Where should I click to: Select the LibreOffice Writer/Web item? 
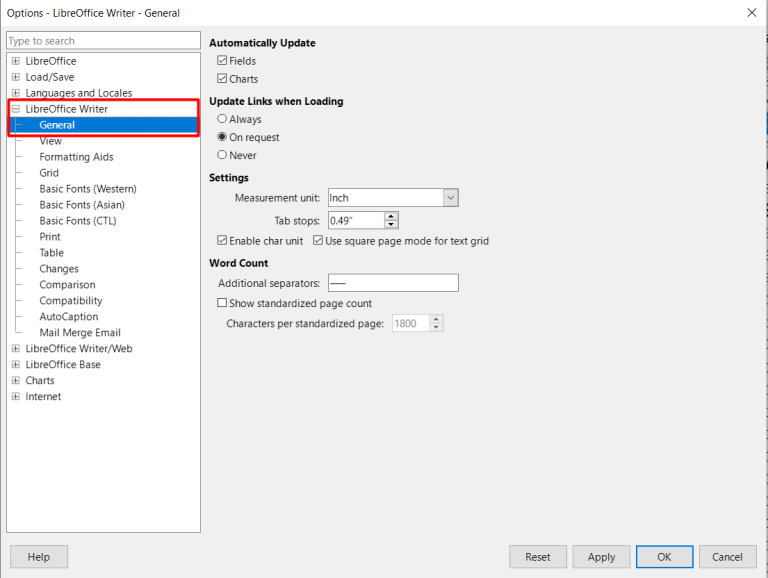(x=79, y=349)
